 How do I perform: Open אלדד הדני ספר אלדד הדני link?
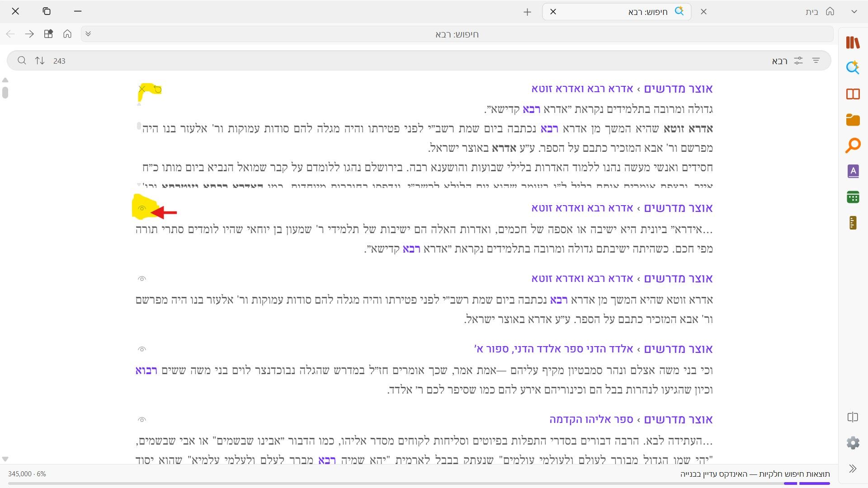coord(554,349)
